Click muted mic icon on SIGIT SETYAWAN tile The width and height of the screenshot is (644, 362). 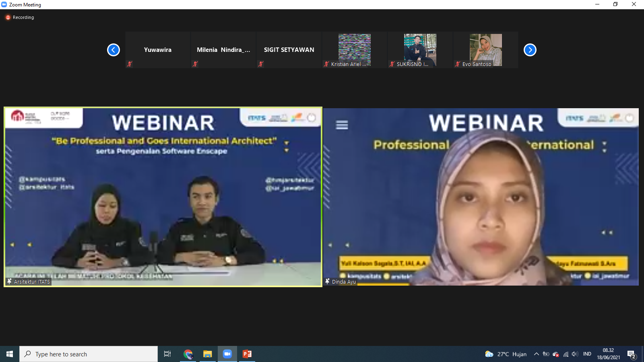pyautogui.click(x=261, y=64)
